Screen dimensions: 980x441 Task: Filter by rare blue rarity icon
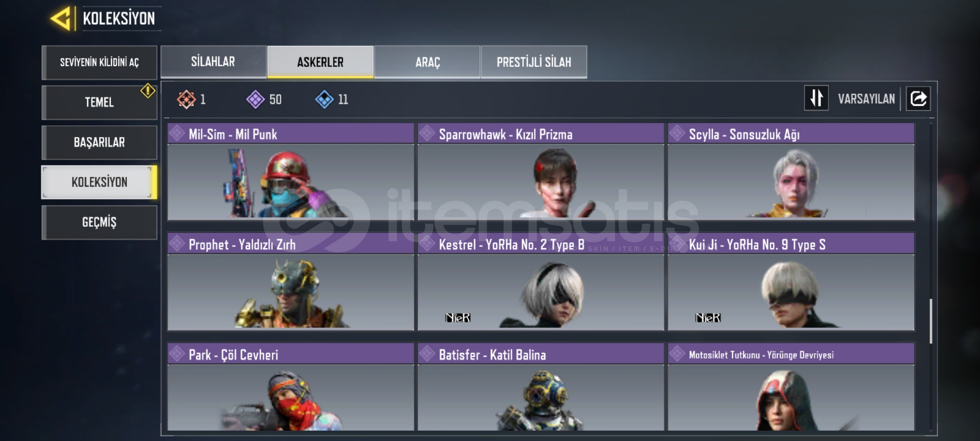tap(325, 99)
